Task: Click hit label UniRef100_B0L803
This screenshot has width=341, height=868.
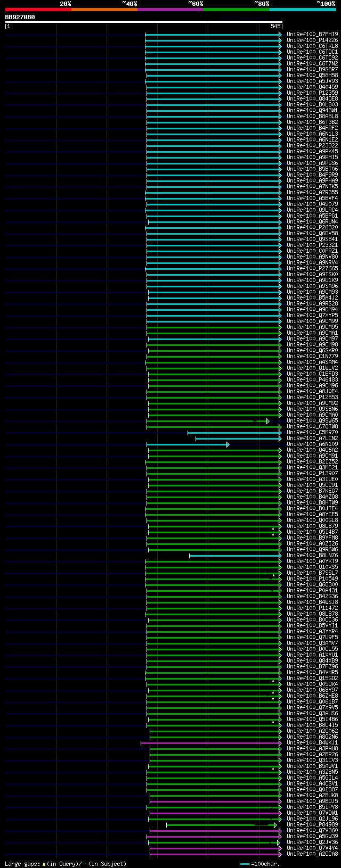Action: pos(312,104)
